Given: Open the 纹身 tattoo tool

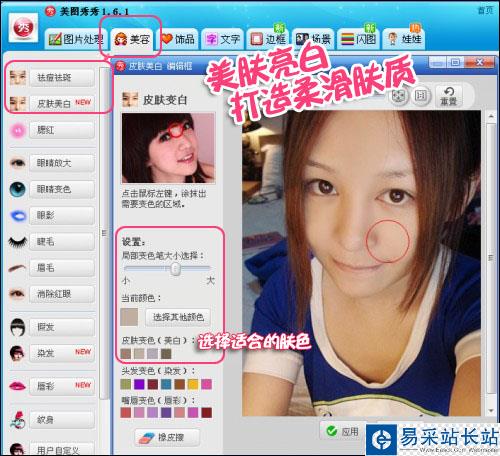Looking at the screenshot, I should coord(62,420).
